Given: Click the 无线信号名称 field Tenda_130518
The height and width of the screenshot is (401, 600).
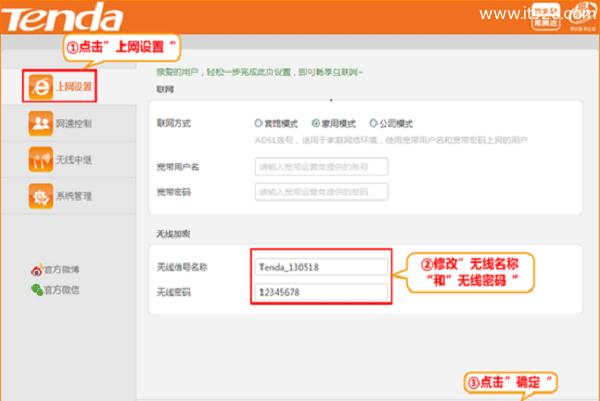Looking at the screenshot, I should [x=321, y=267].
